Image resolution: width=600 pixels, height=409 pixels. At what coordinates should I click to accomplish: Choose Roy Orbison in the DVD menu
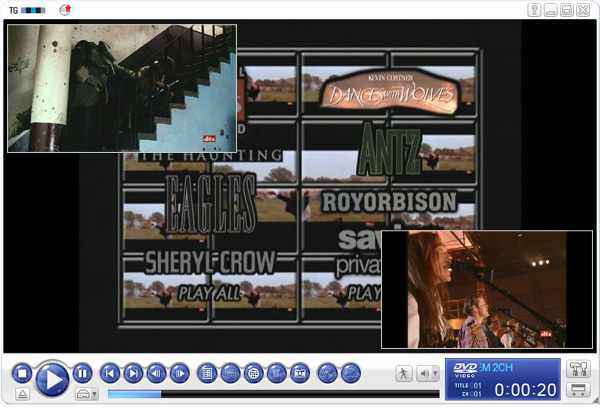pos(389,202)
